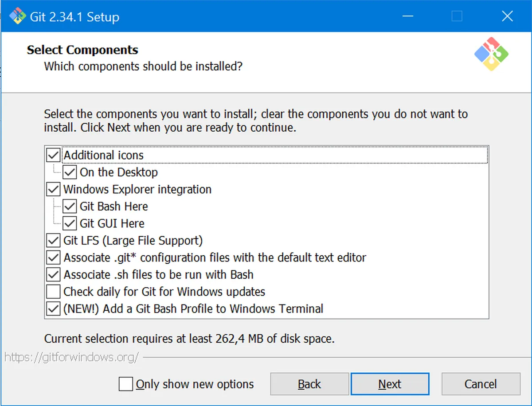This screenshot has width=532, height=406.
Task: Uncheck On the Desktop option
Action: click(70, 172)
